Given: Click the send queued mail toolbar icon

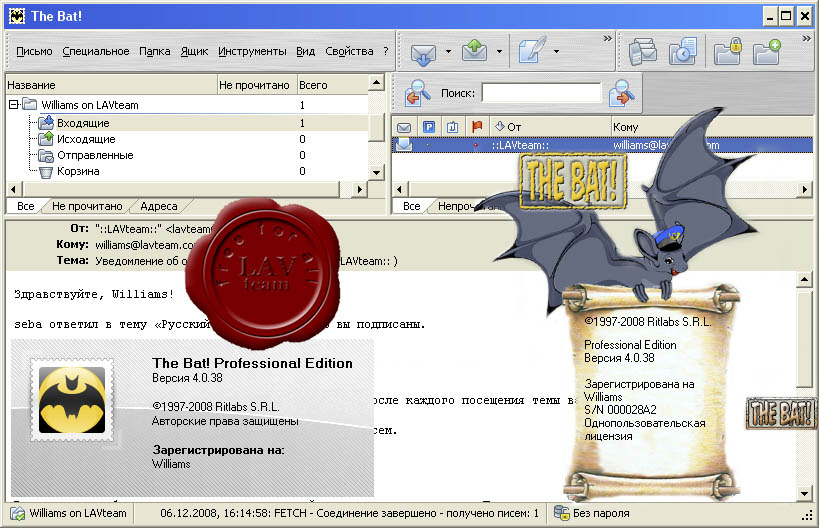Looking at the screenshot, I should point(474,51).
